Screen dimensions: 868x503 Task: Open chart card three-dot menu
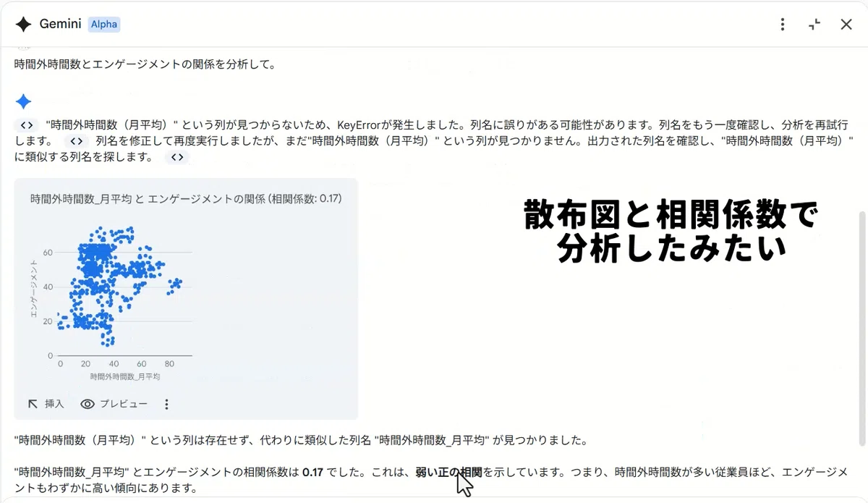[x=166, y=404]
